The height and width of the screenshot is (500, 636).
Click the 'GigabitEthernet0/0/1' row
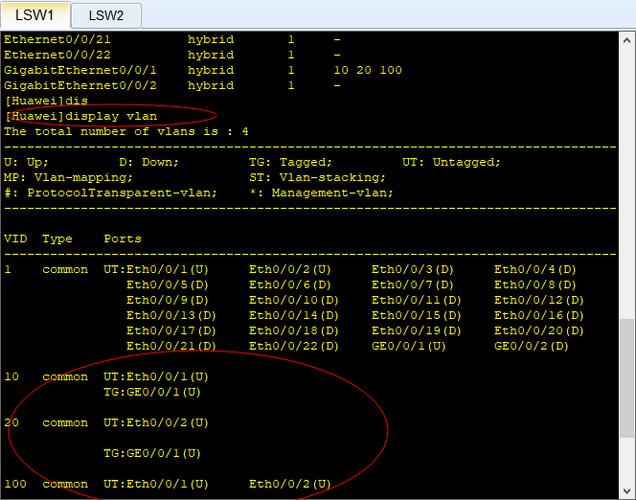203,70
